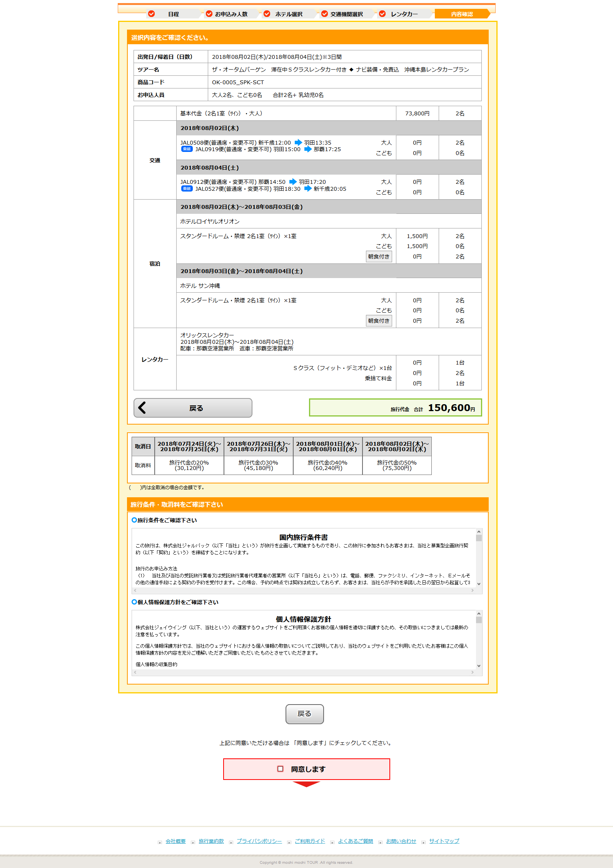Click the 国内旅行条件書 vertical scrollbar thumb

479,538
